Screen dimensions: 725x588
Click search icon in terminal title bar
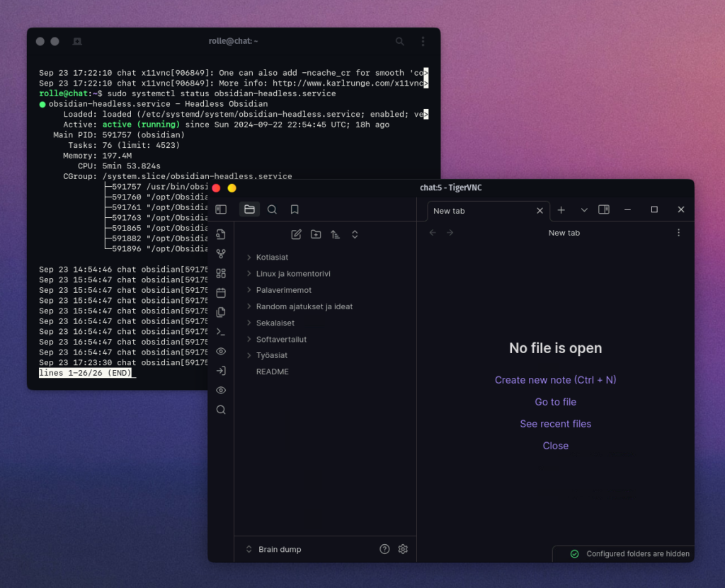[x=400, y=42]
